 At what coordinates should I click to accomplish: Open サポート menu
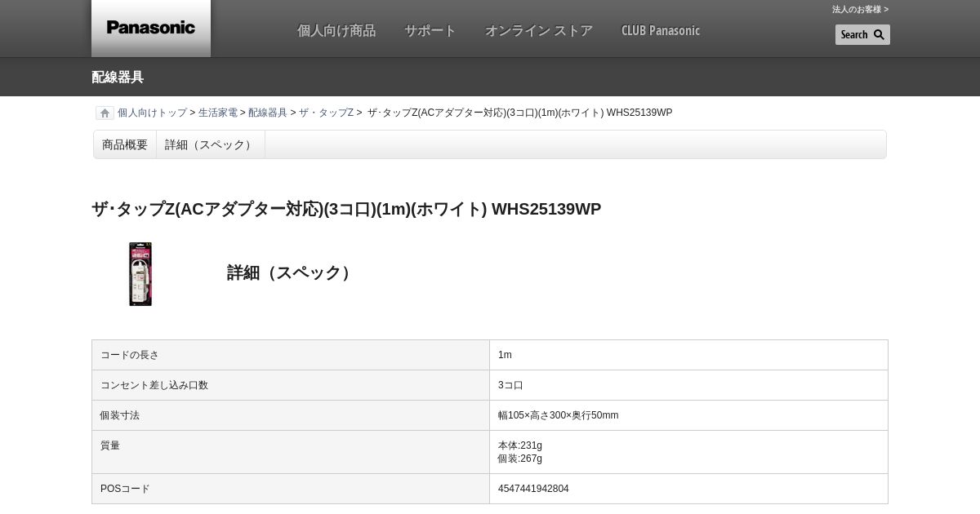tap(430, 30)
